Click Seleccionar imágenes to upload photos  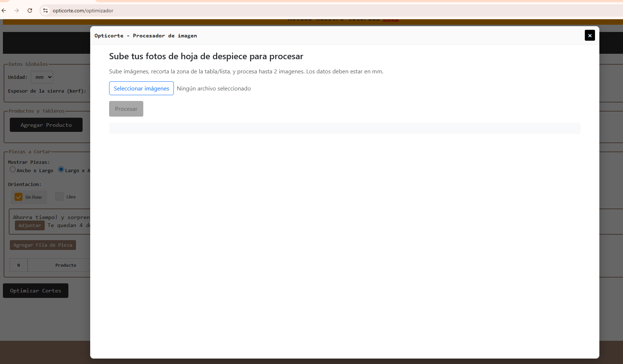(x=141, y=88)
